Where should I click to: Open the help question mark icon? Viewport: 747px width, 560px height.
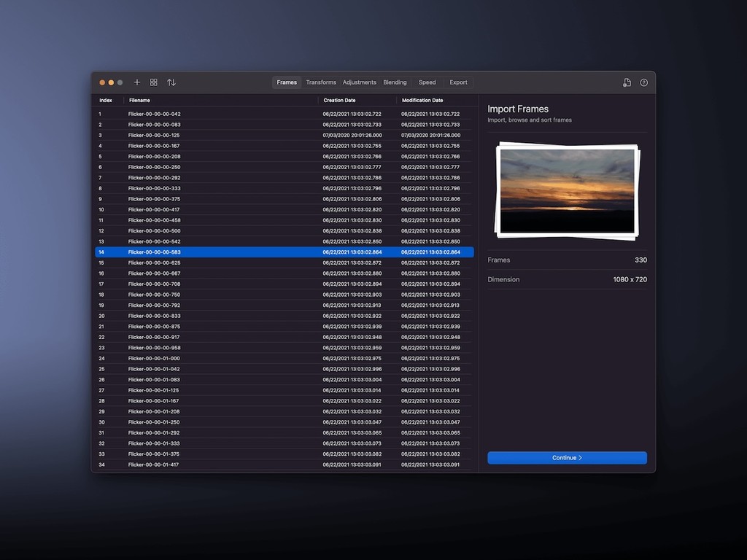pos(644,82)
